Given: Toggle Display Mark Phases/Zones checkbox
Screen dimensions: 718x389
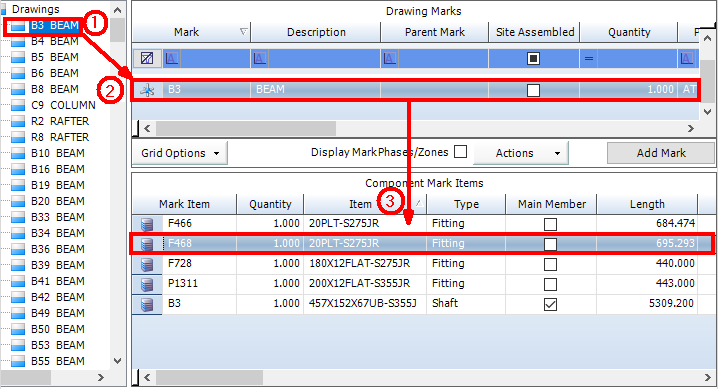Looking at the screenshot, I should [x=461, y=151].
